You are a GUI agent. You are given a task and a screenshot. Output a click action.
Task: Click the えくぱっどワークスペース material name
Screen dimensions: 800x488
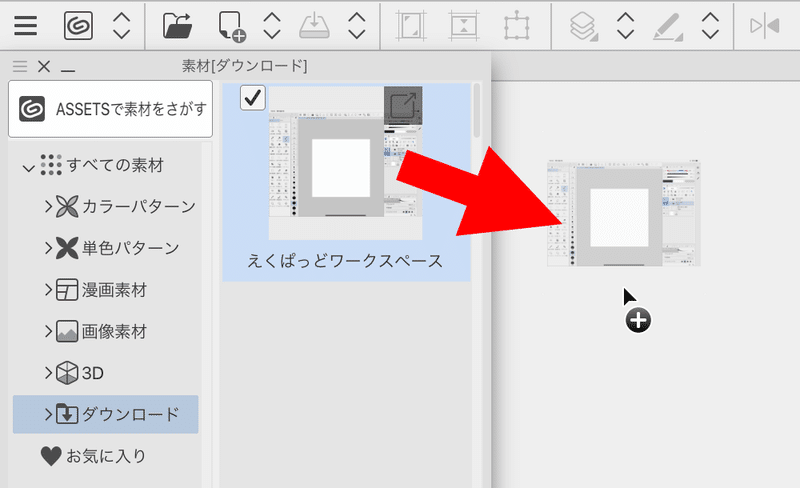click(x=345, y=261)
